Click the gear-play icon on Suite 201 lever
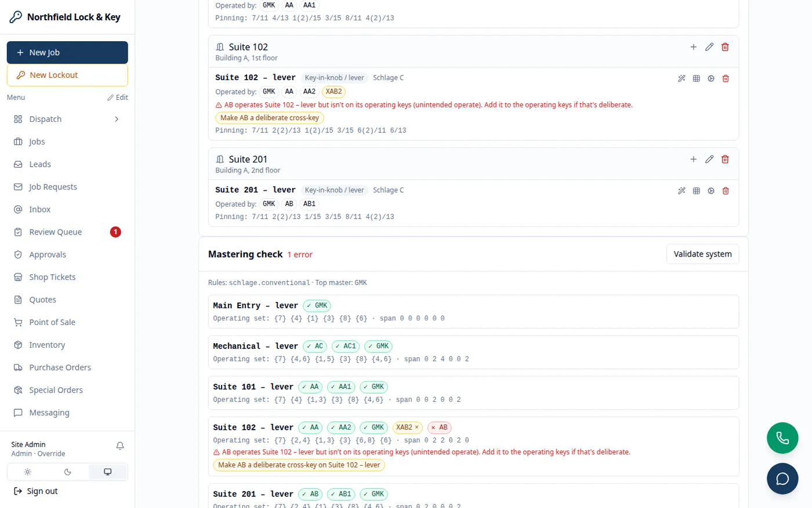812x508 pixels. point(710,191)
